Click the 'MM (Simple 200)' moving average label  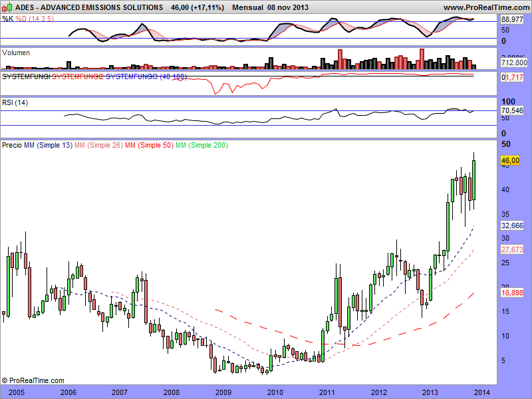[x=202, y=145]
